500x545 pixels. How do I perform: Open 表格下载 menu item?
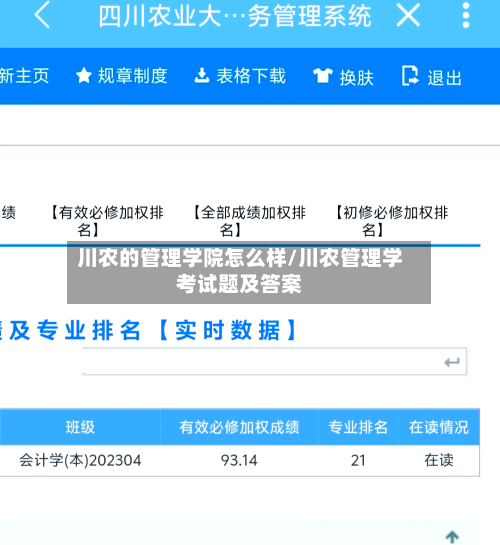click(x=251, y=76)
